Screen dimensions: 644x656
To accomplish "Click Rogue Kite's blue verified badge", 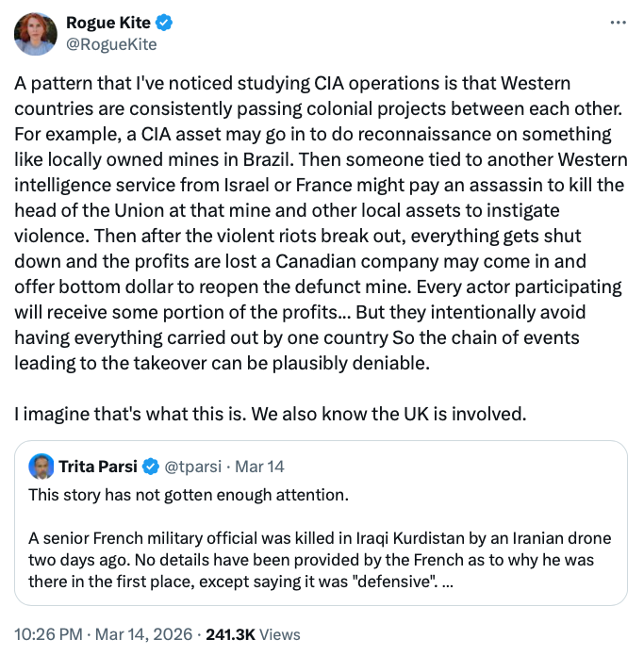I will pyautogui.click(x=165, y=23).
